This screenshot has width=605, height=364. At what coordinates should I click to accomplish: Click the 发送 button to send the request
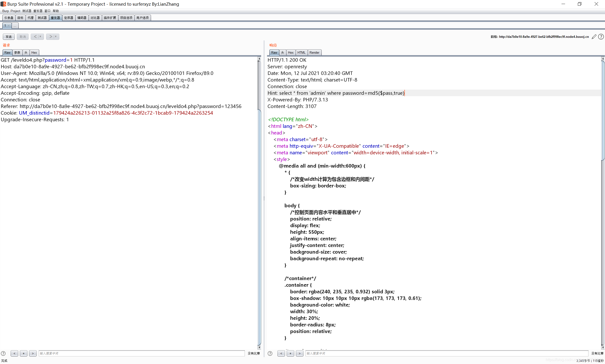pyautogui.click(x=8, y=36)
